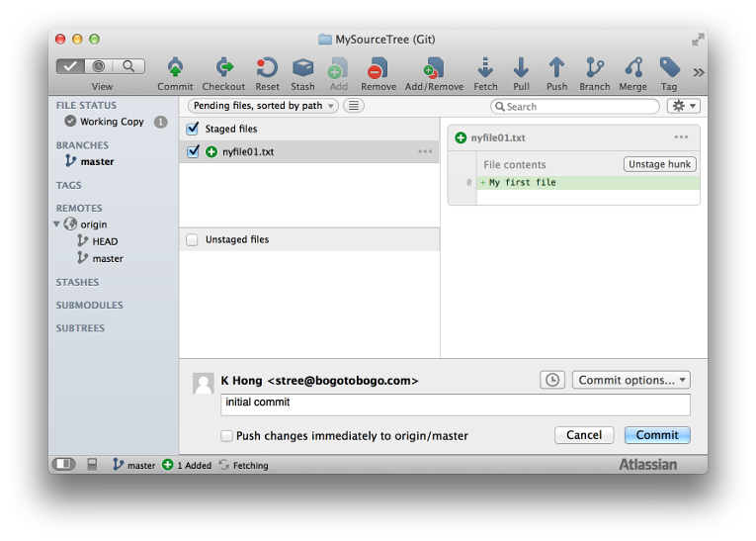Click the author name K Hong
Viewport: 756px width, 541px height.
coord(241,381)
